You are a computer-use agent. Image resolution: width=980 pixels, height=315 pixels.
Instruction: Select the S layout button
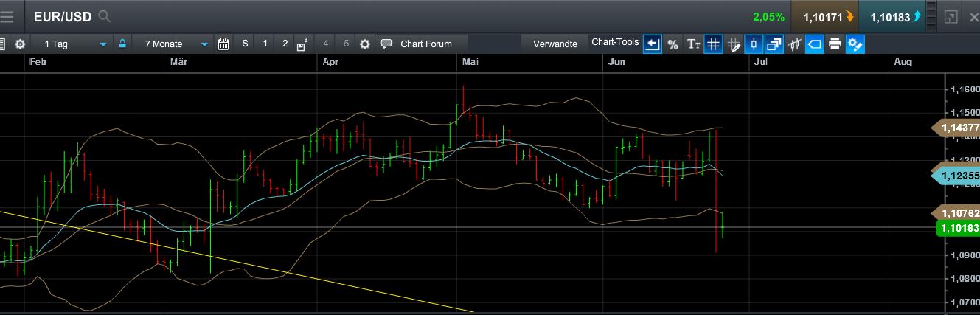[246, 44]
